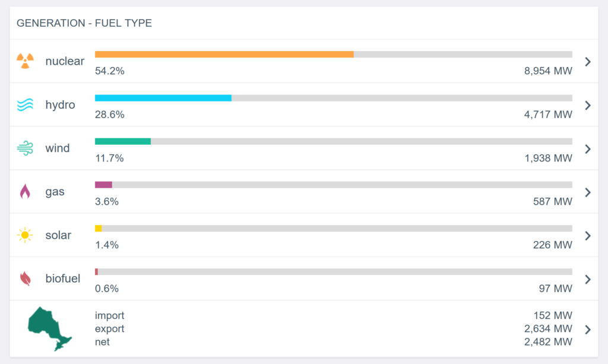
Task: Click the orange nuclear progress bar
Action: (x=224, y=55)
